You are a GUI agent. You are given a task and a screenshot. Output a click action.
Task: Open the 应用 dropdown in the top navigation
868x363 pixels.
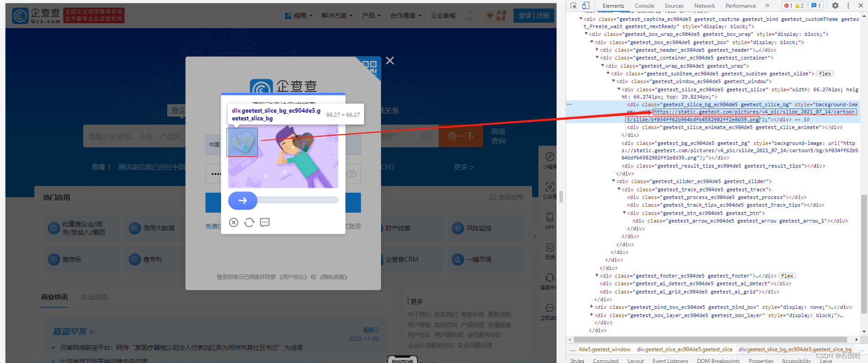[298, 15]
